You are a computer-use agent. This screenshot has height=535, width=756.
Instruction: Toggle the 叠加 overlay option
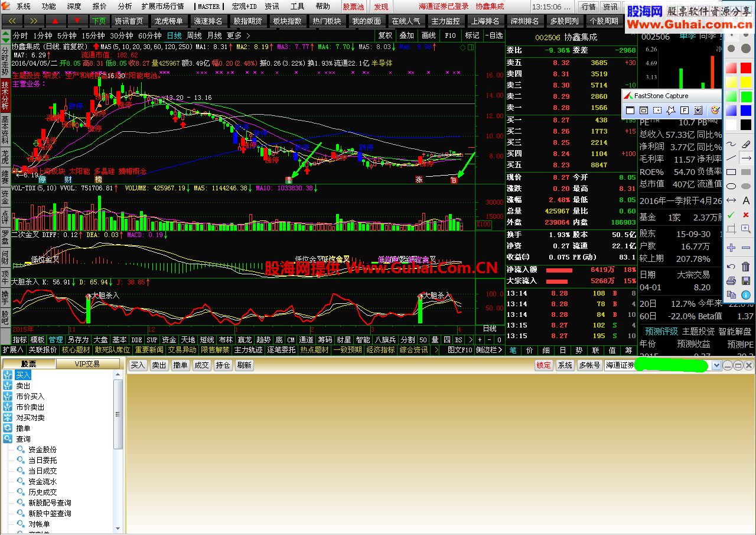coord(406,35)
